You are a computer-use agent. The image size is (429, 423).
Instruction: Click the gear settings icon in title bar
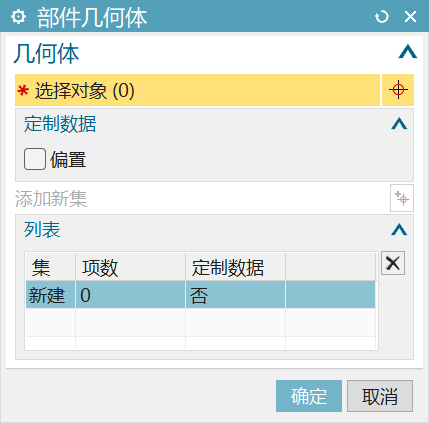coord(18,16)
